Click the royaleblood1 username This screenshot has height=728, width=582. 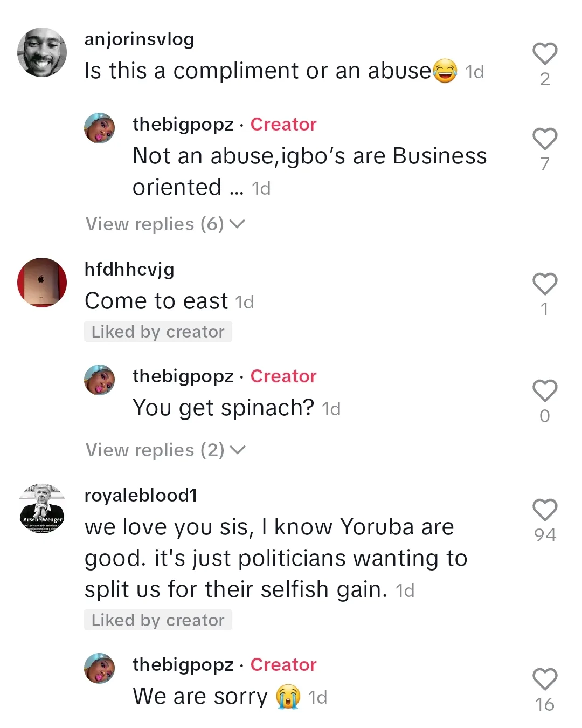point(141,495)
